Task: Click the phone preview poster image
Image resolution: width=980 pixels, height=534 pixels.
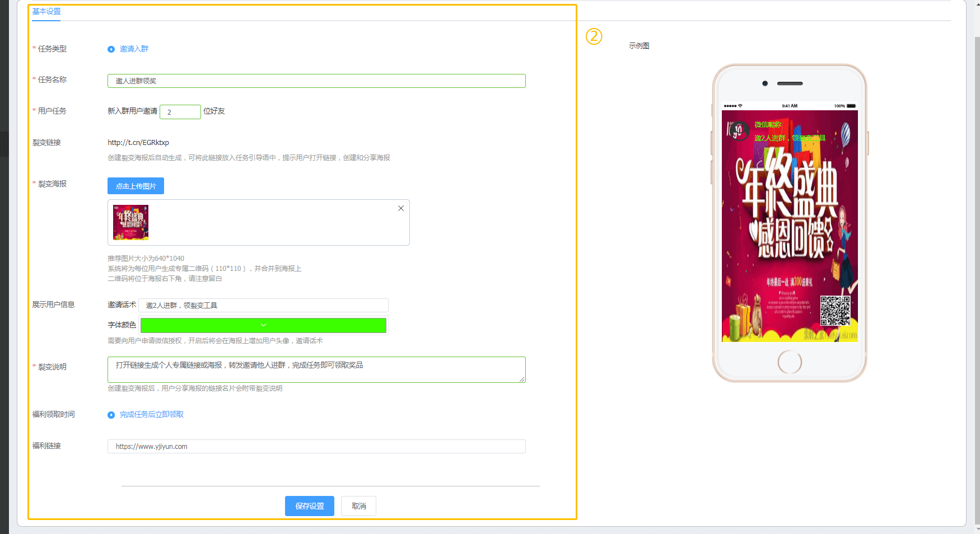Action: pos(790,226)
